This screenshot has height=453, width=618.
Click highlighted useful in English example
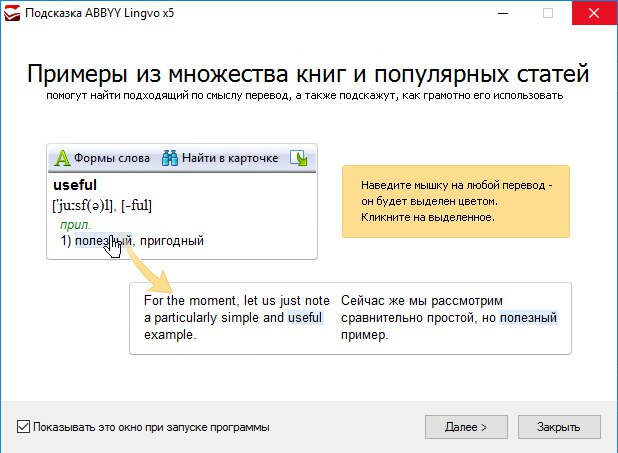click(x=305, y=317)
